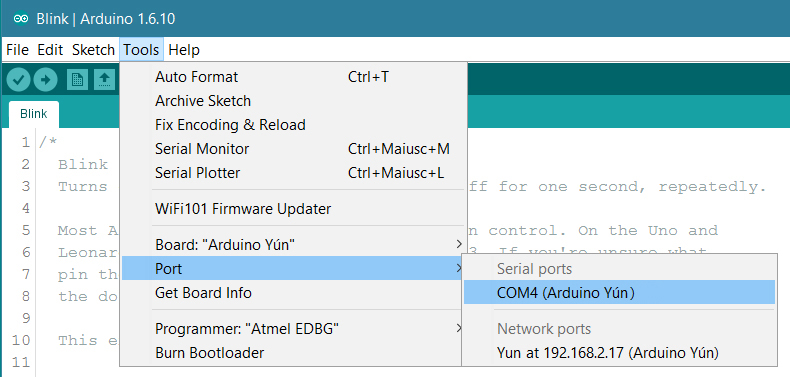
Task: Choose Burn Bootloader option
Action: 292,353
